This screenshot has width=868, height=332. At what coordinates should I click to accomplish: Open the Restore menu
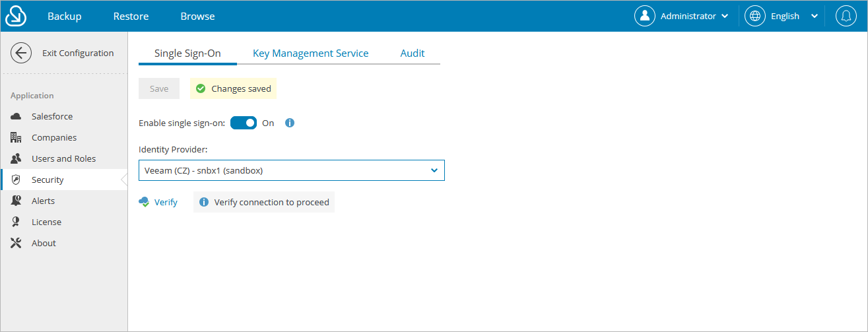131,16
